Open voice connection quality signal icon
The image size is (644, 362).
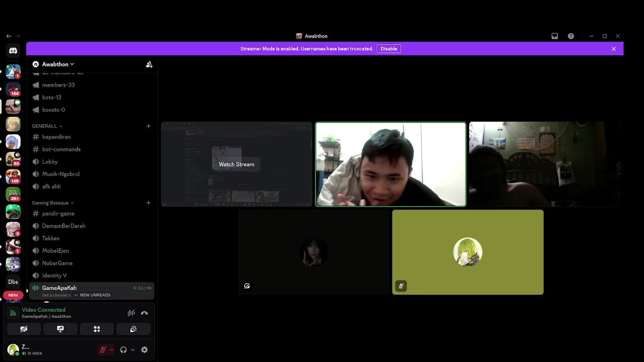tap(13, 313)
